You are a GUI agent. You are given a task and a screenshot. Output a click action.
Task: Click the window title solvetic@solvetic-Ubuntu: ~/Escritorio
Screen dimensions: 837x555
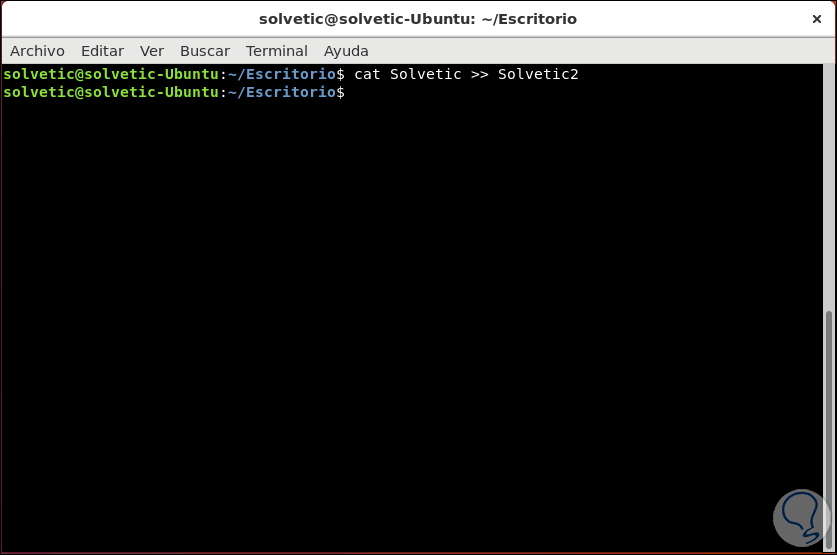click(417, 19)
